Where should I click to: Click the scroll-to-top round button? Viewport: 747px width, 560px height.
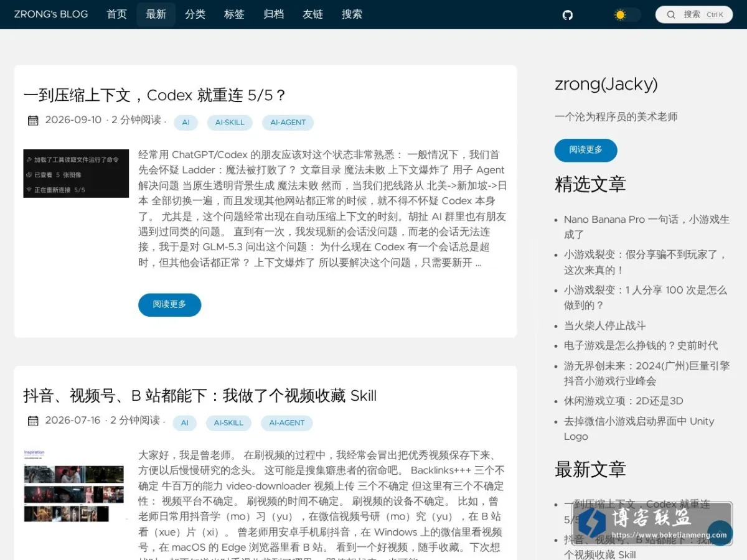pyautogui.click(x=720, y=533)
